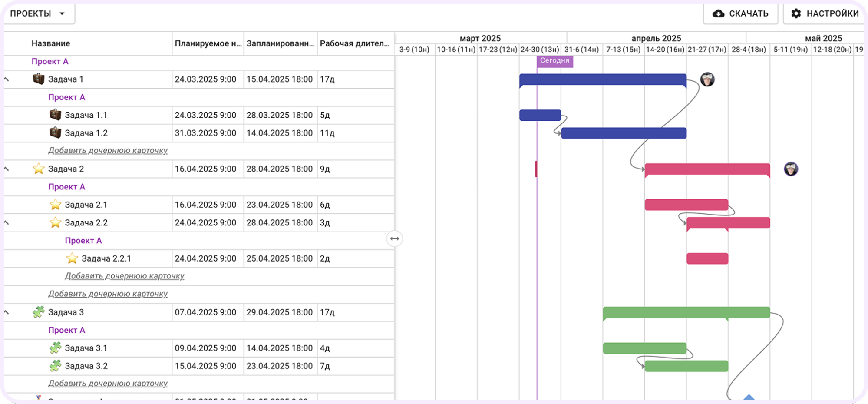Click the panel resize arrows handle
Viewport: 868px width, 404px height.
click(394, 238)
